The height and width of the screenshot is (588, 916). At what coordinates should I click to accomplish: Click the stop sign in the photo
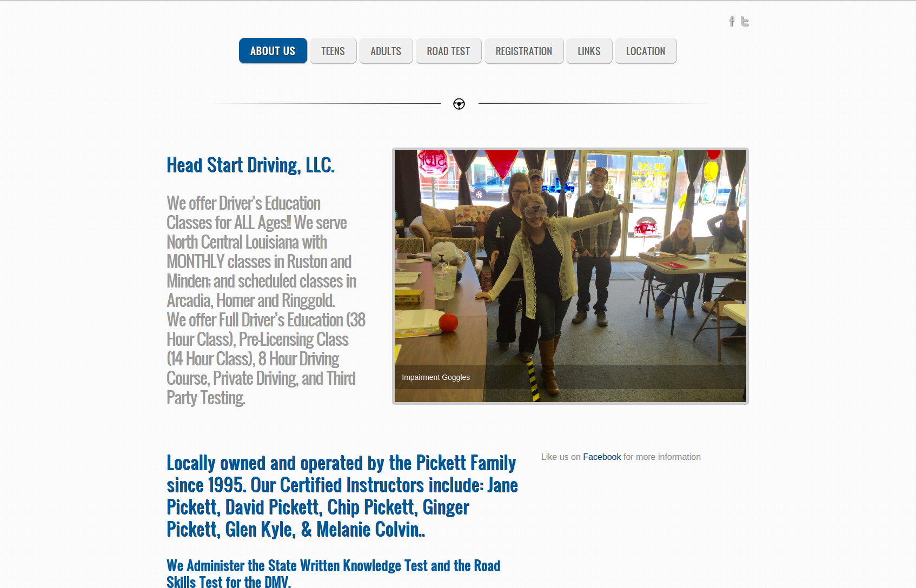click(433, 162)
